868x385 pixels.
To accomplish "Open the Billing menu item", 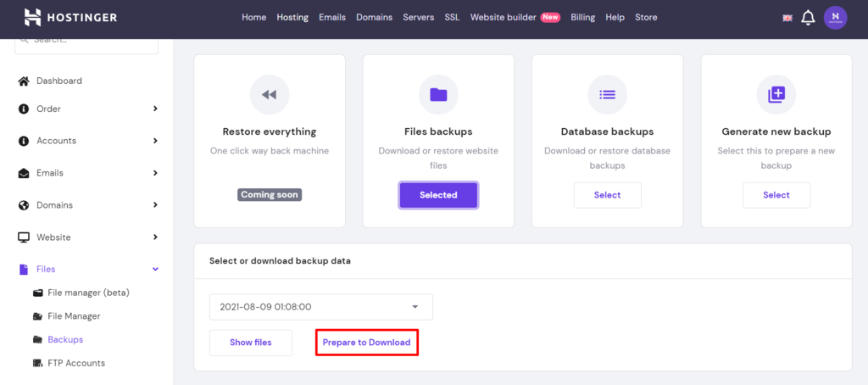I will coord(582,17).
